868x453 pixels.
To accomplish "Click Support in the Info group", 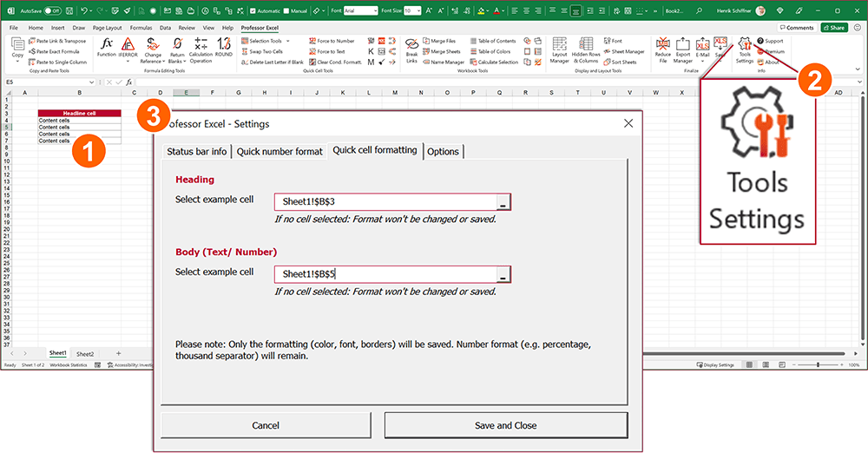I will pyautogui.click(x=770, y=41).
